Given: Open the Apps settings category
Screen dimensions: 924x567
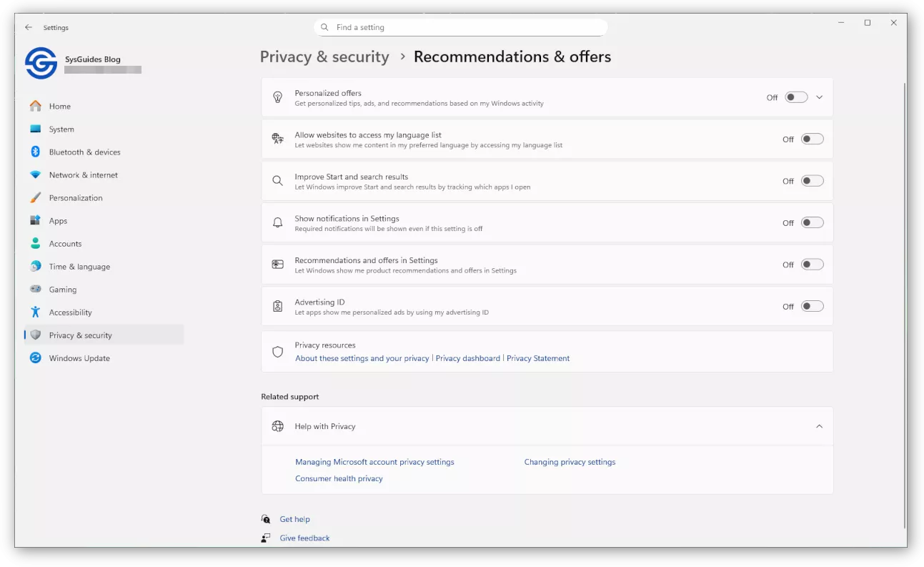Looking at the screenshot, I should pos(58,221).
